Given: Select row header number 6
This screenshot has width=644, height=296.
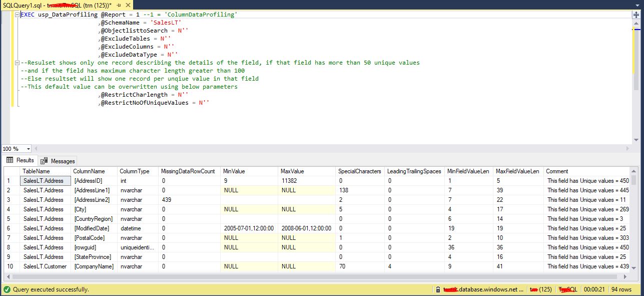Looking at the screenshot, I should pyautogui.click(x=12, y=228).
